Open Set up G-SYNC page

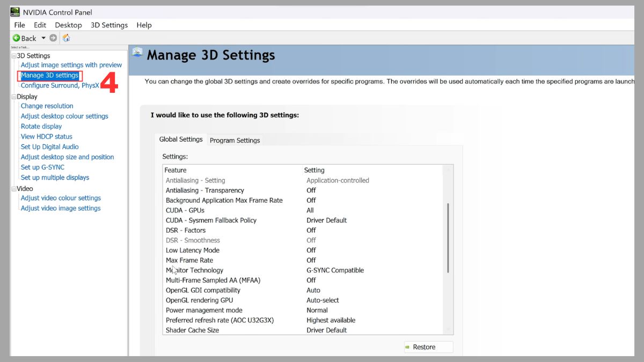click(42, 167)
